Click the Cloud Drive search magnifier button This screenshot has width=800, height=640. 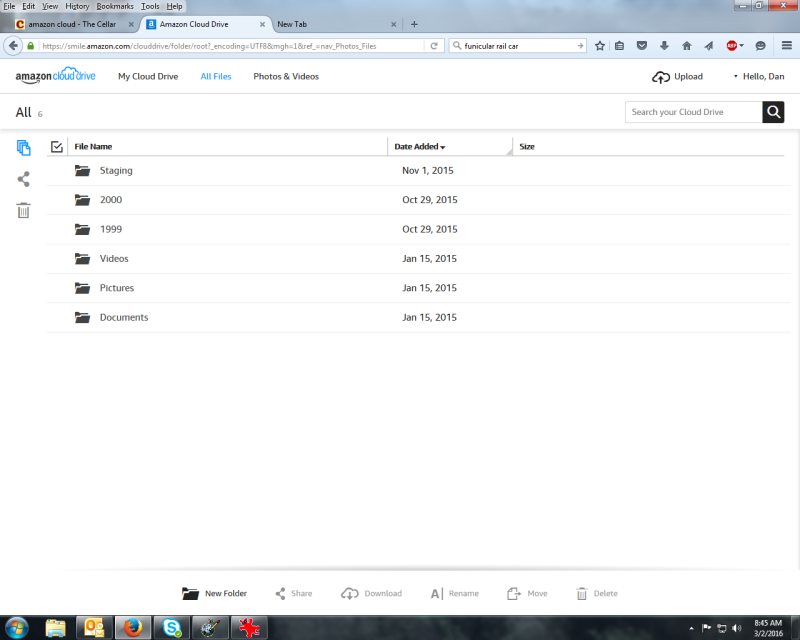[773, 112]
